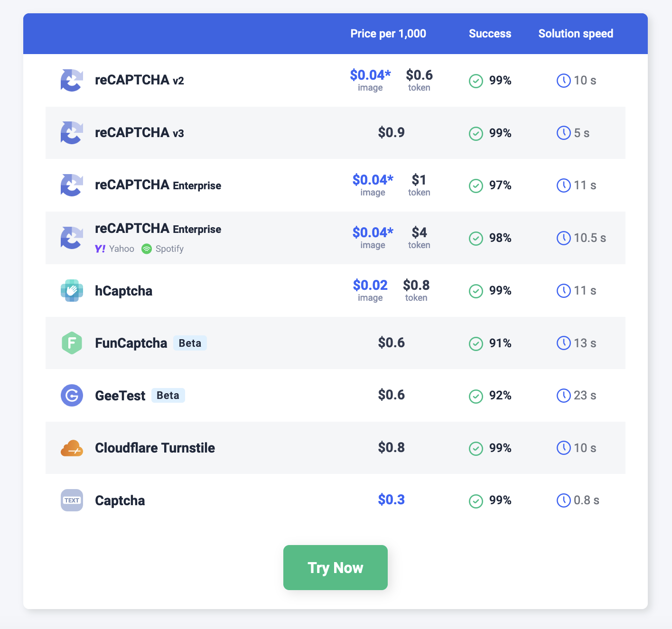Click the 10 s speed for Cloudflare Turnstile
This screenshot has height=629, width=672.
[x=585, y=448]
